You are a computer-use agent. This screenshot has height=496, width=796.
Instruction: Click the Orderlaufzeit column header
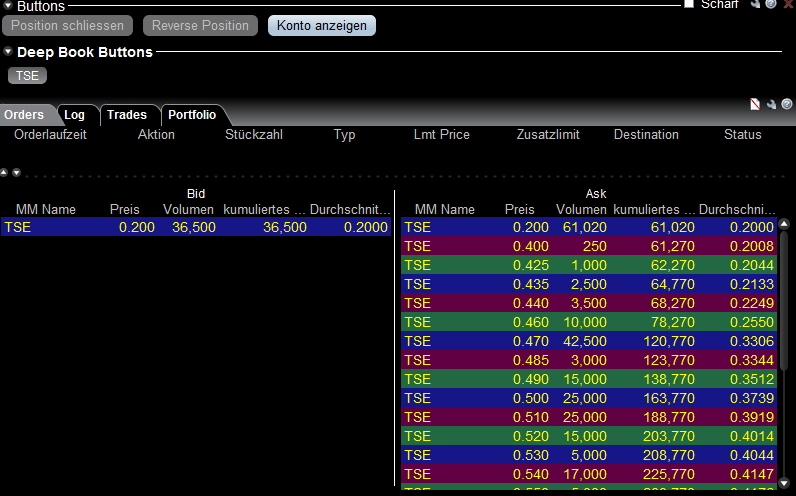pyautogui.click(x=50, y=135)
